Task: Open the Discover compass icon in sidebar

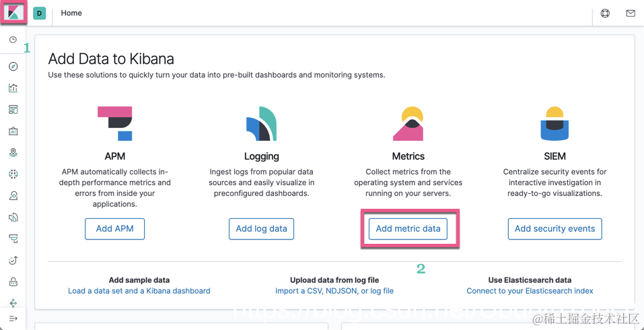Action: click(13, 67)
